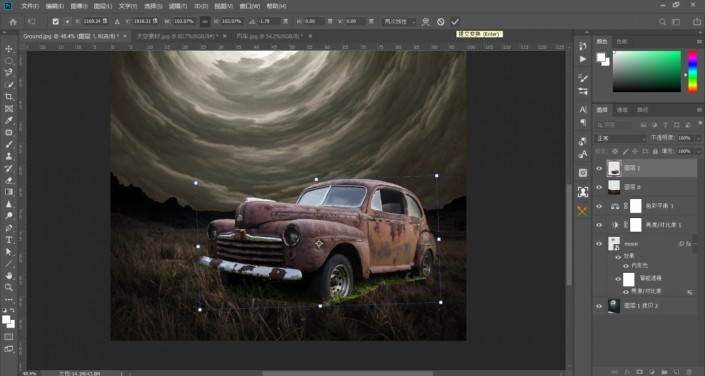Select the Path Selection tool
Image resolution: width=705 pixels, height=376 pixels.
point(9,252)
